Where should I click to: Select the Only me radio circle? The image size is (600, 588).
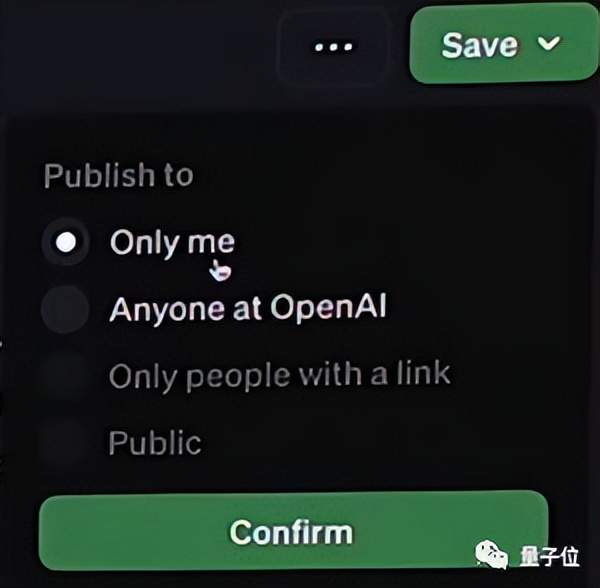pos(65,242)
